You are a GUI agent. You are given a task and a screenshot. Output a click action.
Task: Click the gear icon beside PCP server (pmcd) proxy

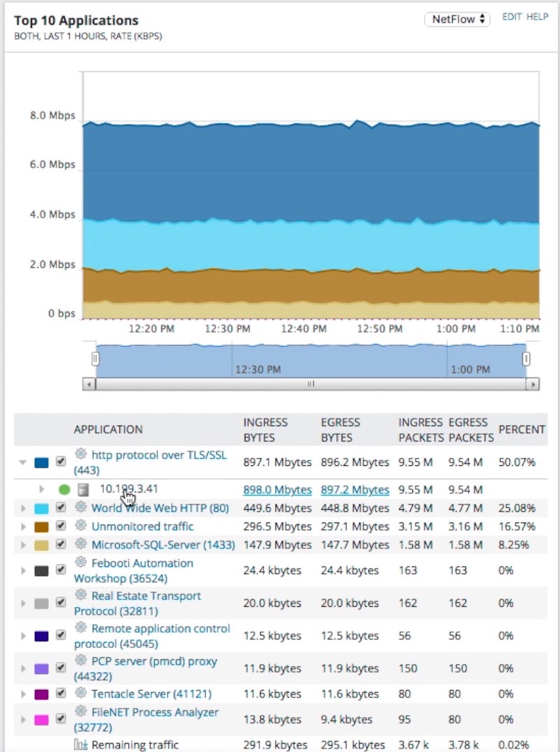point(81,661)
